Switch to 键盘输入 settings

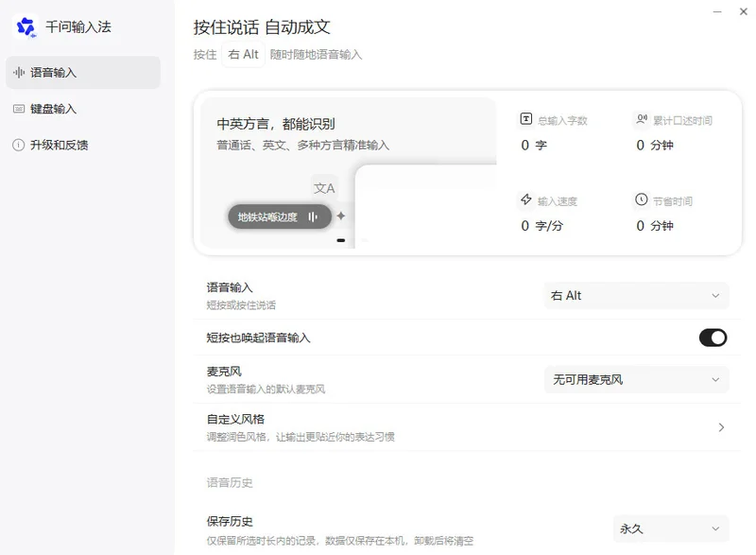83,109
